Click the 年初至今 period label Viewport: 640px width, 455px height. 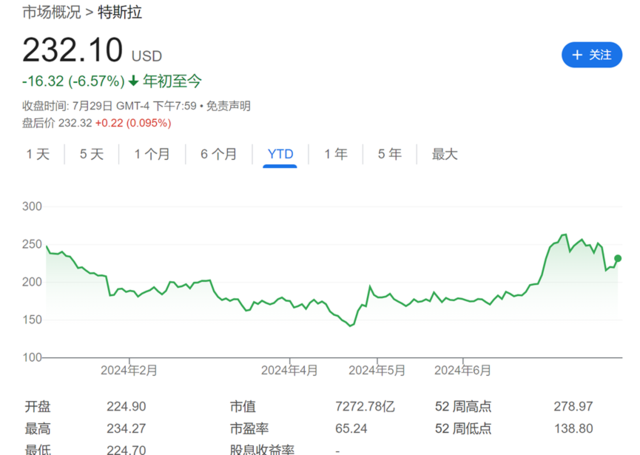(x=172, y=81)
